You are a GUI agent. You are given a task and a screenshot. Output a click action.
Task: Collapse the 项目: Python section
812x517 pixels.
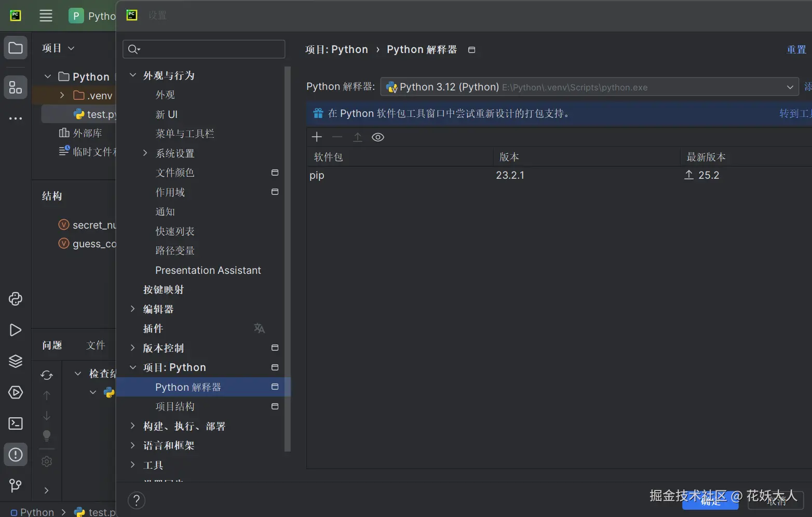(133, 367)
